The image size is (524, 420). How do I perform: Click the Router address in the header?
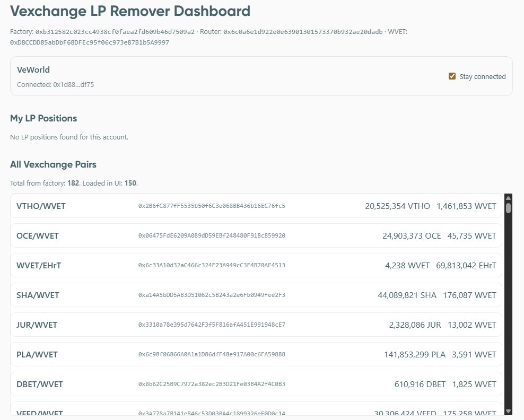click(x=301, y=31)
